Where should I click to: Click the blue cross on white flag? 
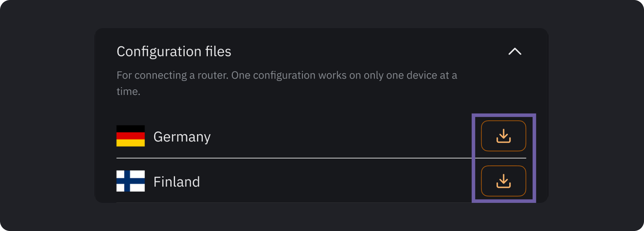(x=130, y=181)
